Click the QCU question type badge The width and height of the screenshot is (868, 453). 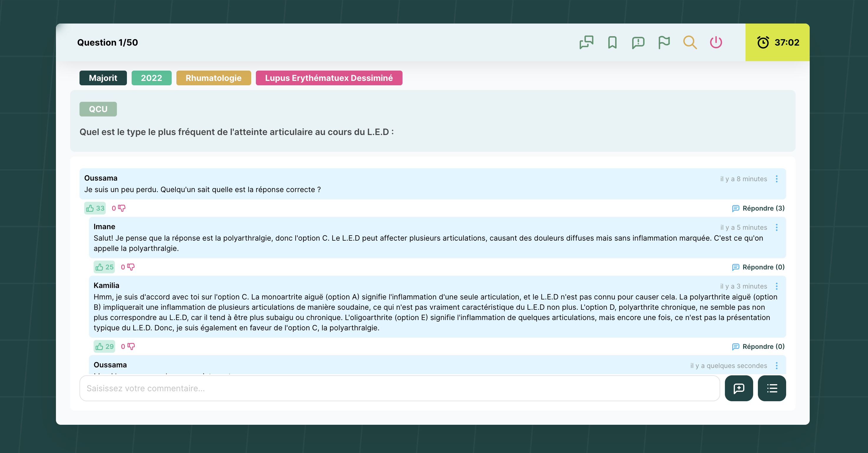click(x=98, y=109)
